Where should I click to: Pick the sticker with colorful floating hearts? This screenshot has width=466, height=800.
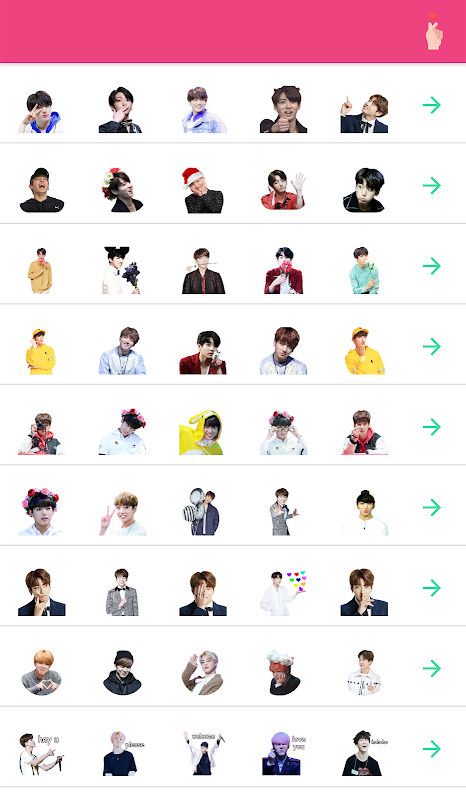pos(284,593)
